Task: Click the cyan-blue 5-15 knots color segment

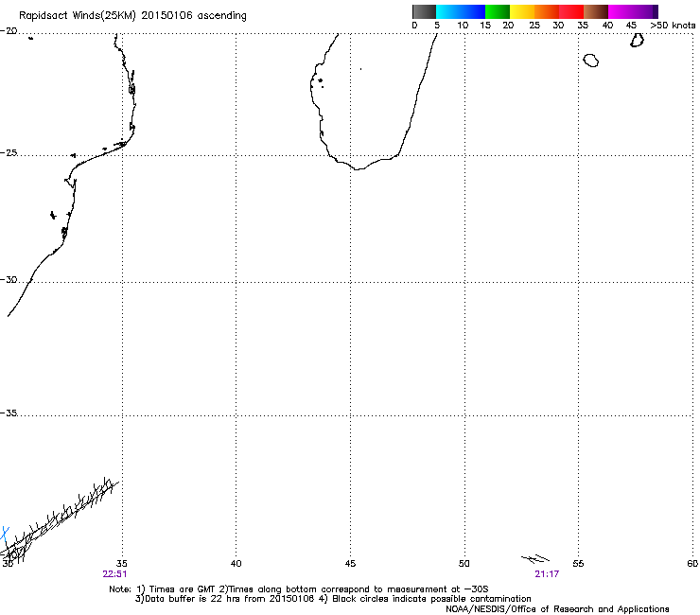Action: [461, 11]
